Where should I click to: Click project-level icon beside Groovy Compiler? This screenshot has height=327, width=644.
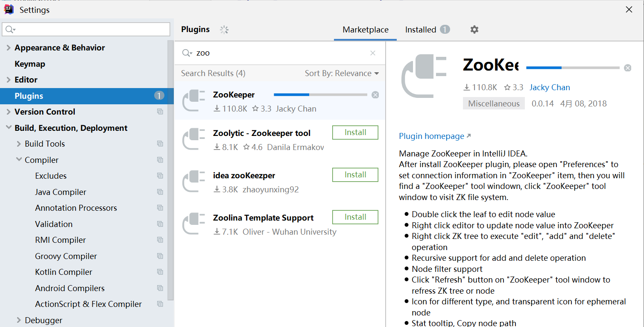point(160,256)
